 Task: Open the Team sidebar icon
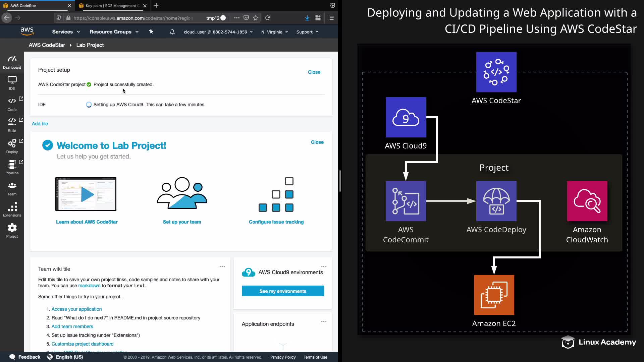[x=12, y=188]
